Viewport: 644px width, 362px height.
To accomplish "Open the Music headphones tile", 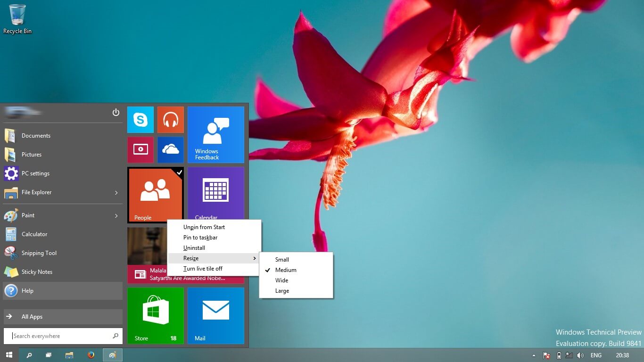I will [170, 120].
